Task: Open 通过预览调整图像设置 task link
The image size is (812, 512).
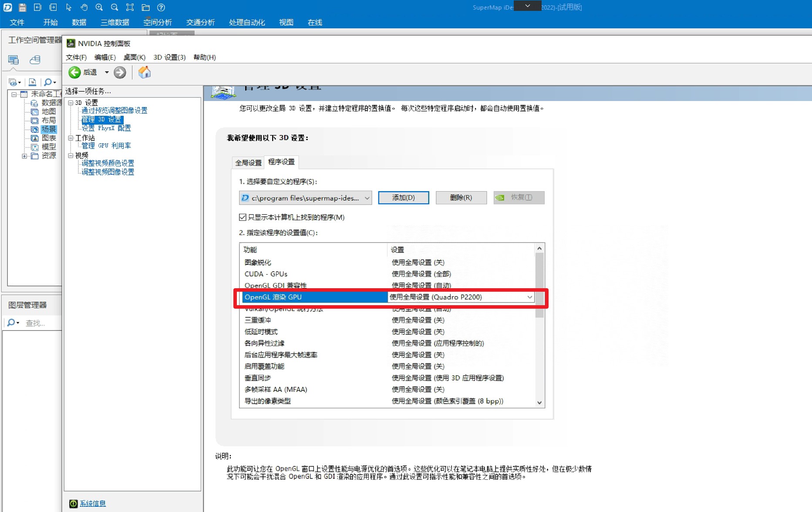Action: (x=115, y=111)
